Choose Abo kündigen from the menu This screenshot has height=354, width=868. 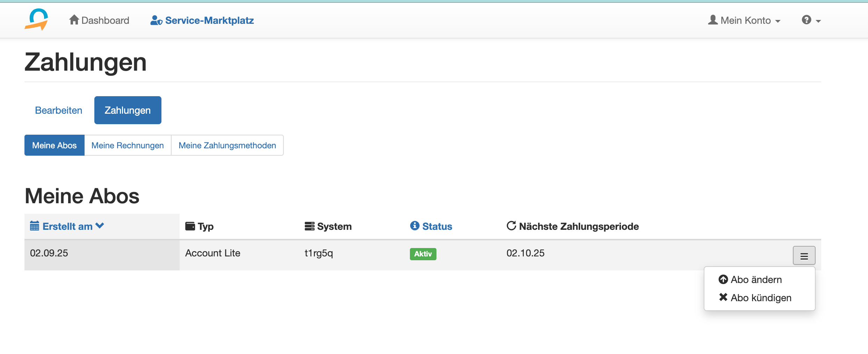[x=761, y=298]
